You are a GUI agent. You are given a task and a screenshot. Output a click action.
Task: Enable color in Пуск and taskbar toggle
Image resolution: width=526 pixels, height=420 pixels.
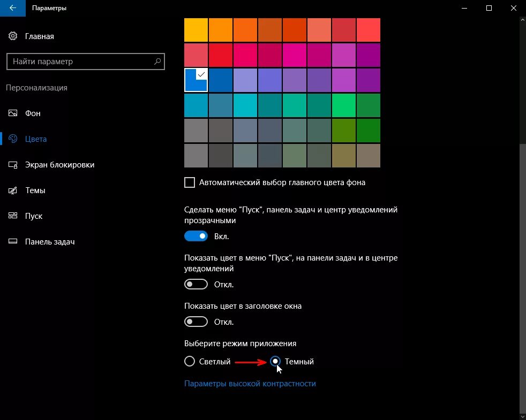(x=196, y=284)
